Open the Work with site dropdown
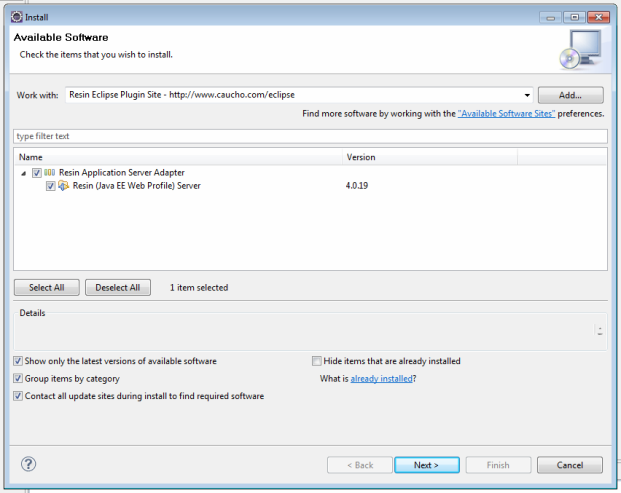The width and height of the screenshot is (621, 493). coord(523,95)
